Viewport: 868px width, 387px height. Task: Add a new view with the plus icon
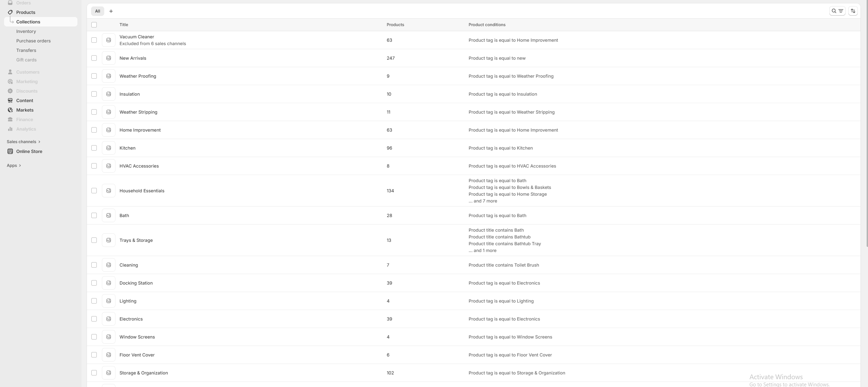[111, 11]
